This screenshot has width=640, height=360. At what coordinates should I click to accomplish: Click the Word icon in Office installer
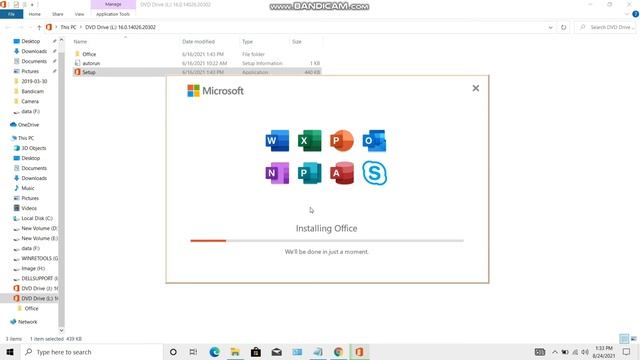[277, 140]
